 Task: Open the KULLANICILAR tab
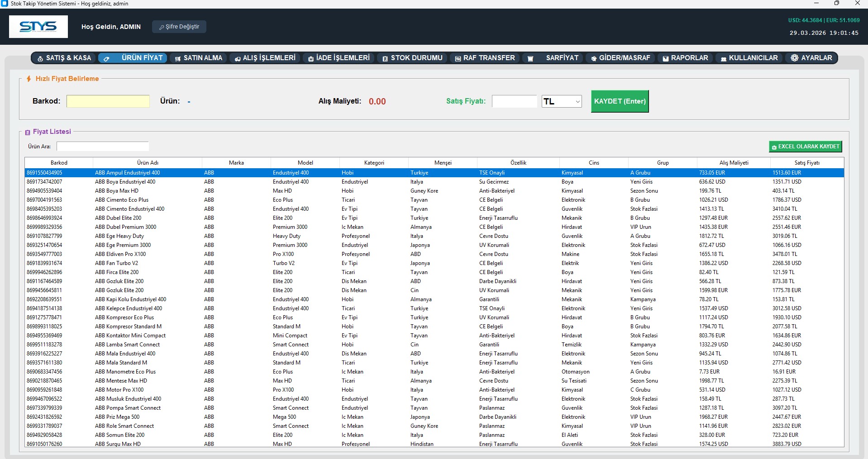click(749, 58)
